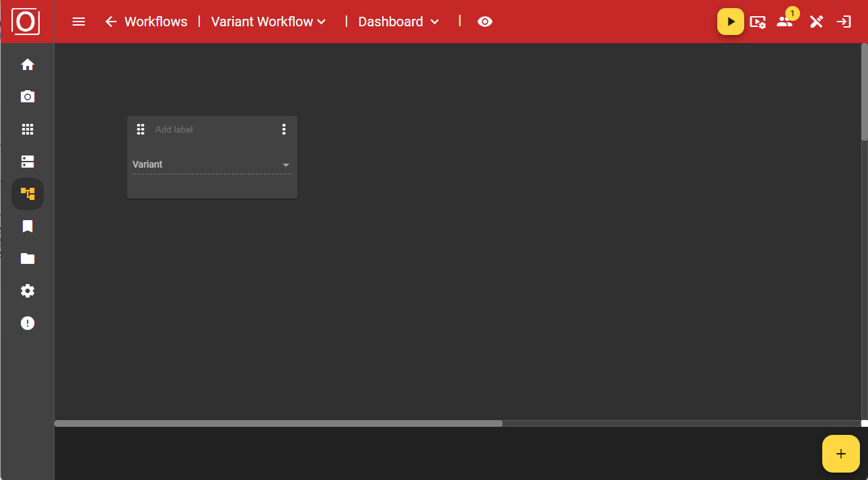Run the workflow using the yellow play button
The height and width of the screenshot is (480, 868).
pos(730,21)
